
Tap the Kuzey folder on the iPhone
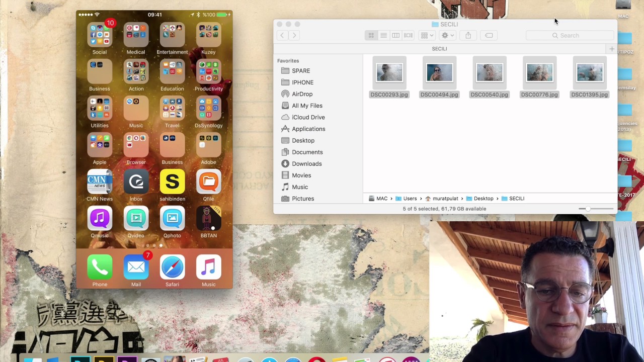click(208, 35)
